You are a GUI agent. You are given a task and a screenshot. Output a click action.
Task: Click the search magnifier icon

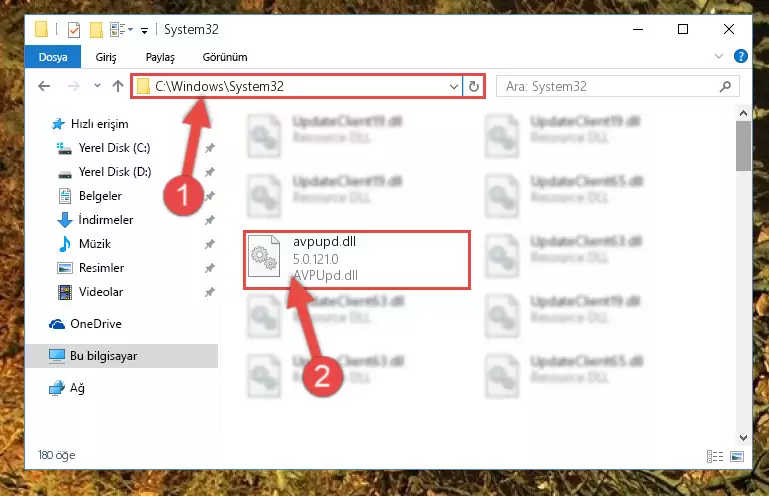point(725,86)
